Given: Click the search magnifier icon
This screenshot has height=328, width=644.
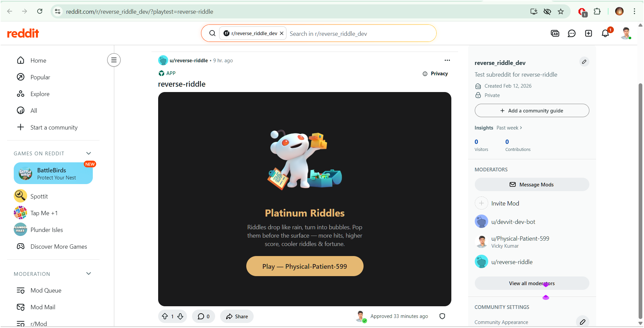Looking at the screenshot, I should (x=212, y=33).
